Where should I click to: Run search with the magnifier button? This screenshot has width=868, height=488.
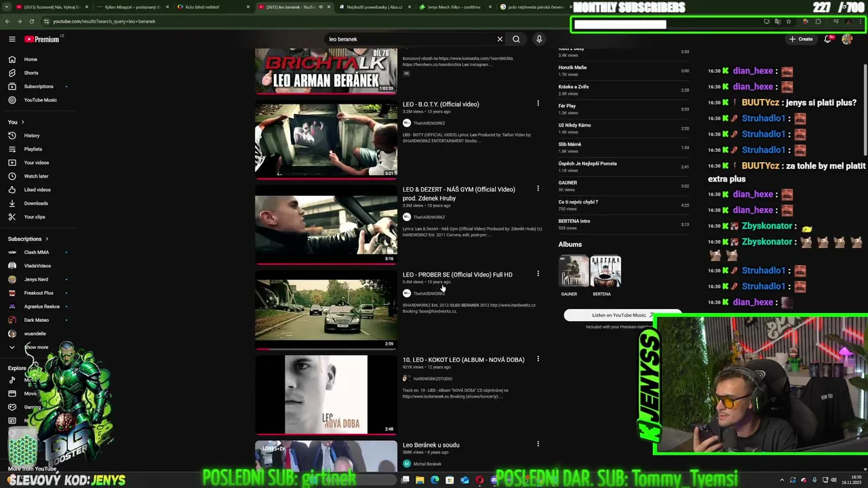tap(516, 39)
